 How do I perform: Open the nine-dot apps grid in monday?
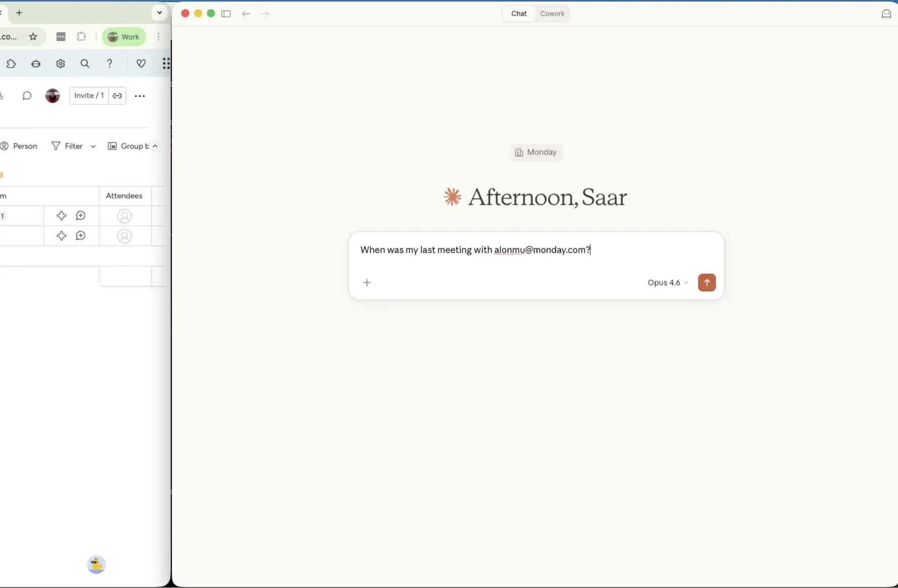[x=166, y=63]
